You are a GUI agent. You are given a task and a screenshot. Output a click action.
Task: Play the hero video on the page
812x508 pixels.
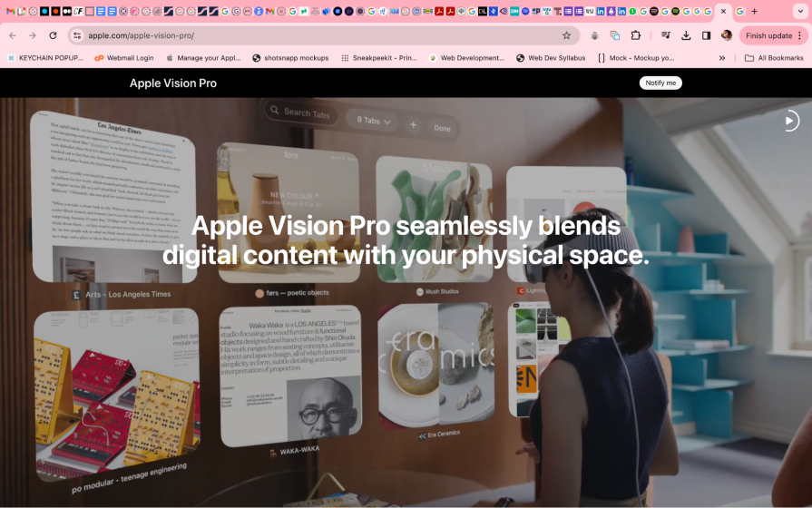pos(790,120)
